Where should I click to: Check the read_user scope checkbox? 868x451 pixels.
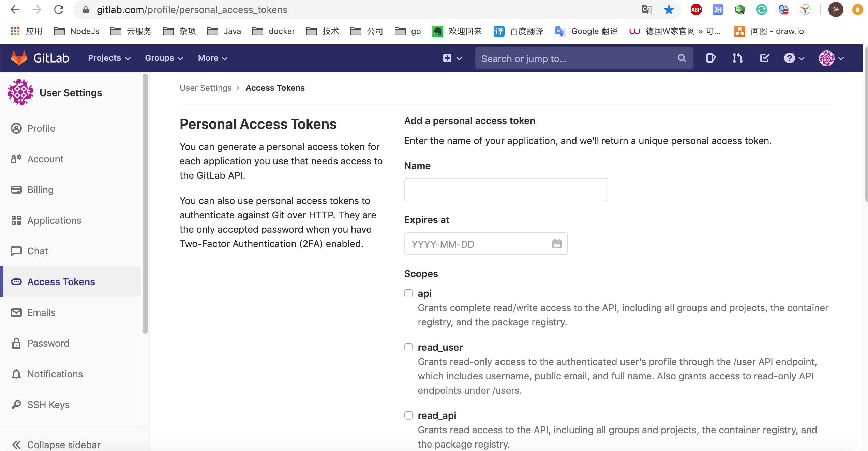pos(408,347)
